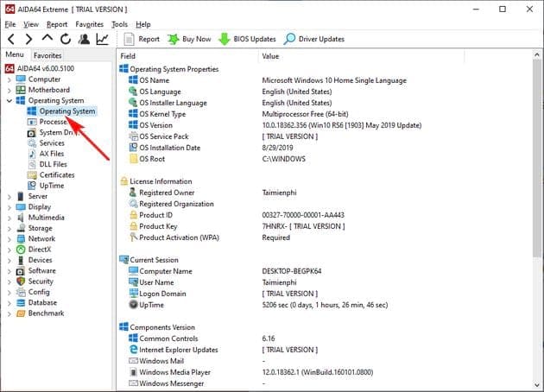Screen dimensions: 544x392
Task: Click the Back navigation arrow
Action: click(10, 39)
